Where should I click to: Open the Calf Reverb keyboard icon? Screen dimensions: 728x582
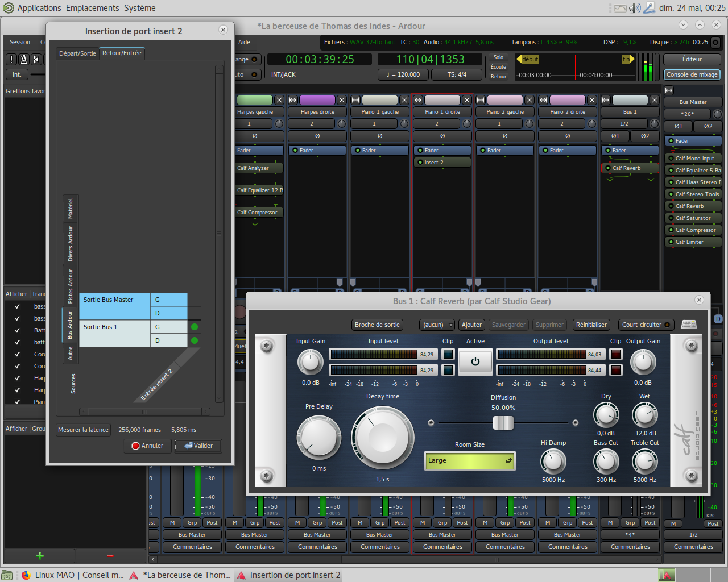(x=689, y=325)
